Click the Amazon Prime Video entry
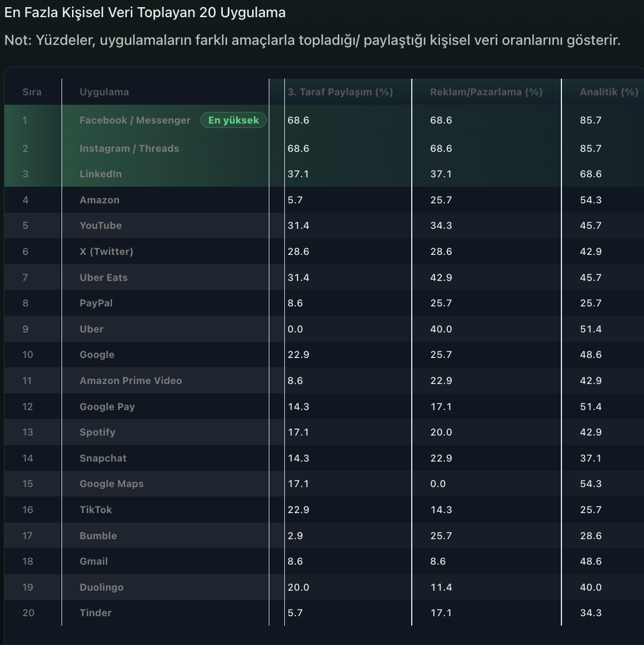This screenshot has height=645, width=644. (x=131, y=381)
